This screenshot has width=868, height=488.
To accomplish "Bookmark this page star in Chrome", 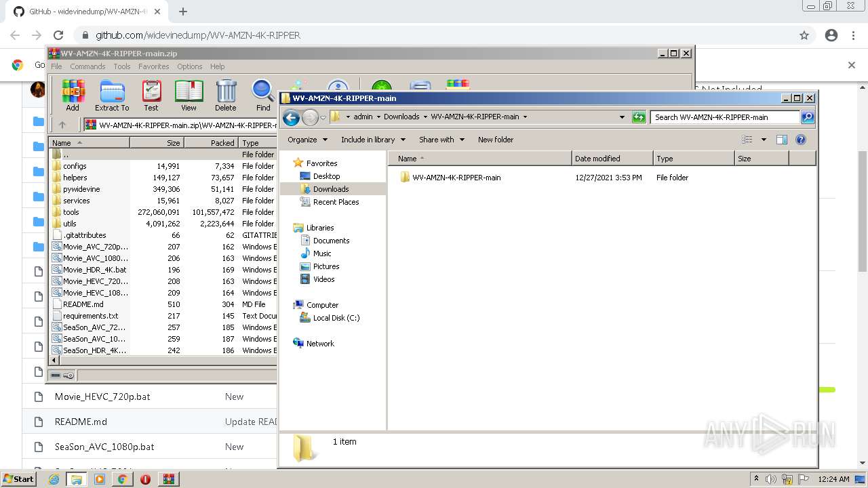I will (x=804, y=35).
